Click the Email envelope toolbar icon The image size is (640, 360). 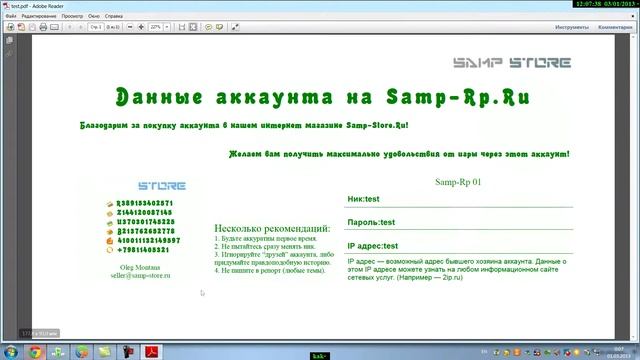(x=54, y=27)
